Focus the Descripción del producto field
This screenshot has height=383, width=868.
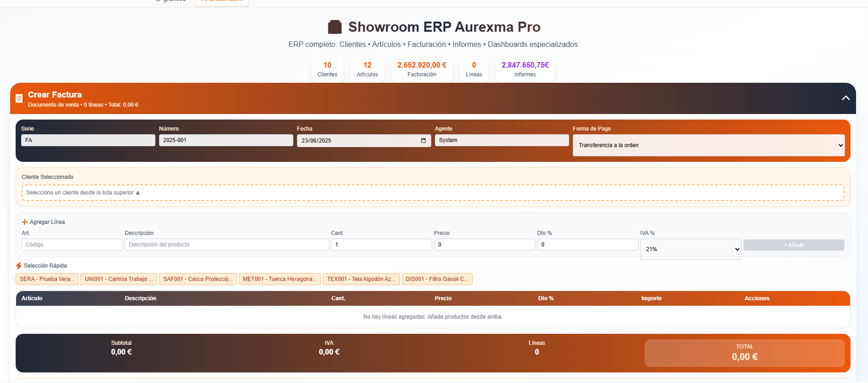click(x=227, y=245)
